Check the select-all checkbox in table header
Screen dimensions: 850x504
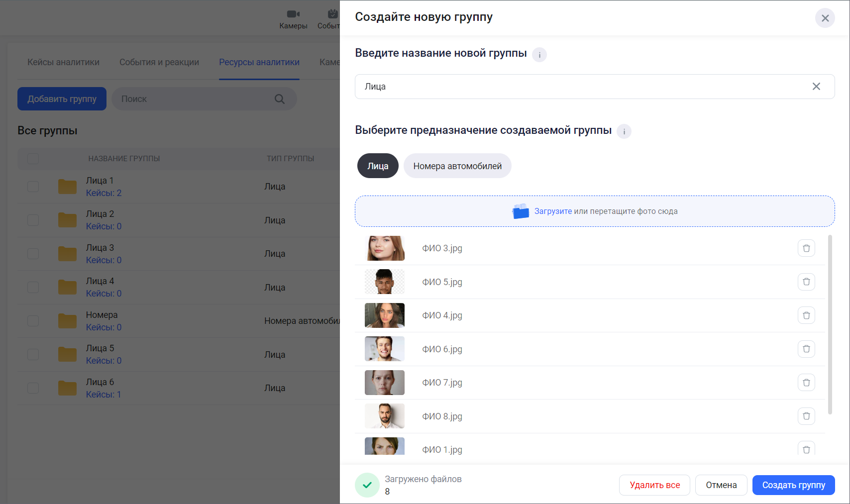pos(33,159)
